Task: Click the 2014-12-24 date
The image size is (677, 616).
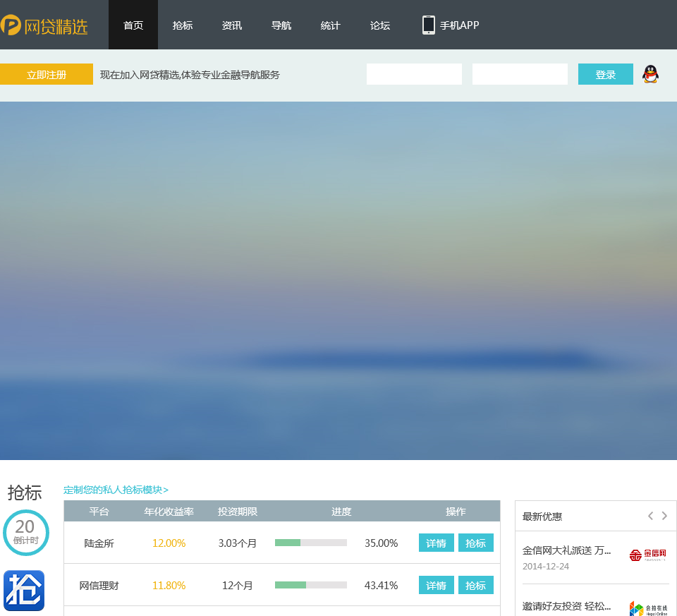Action: (x=546, y=567)
